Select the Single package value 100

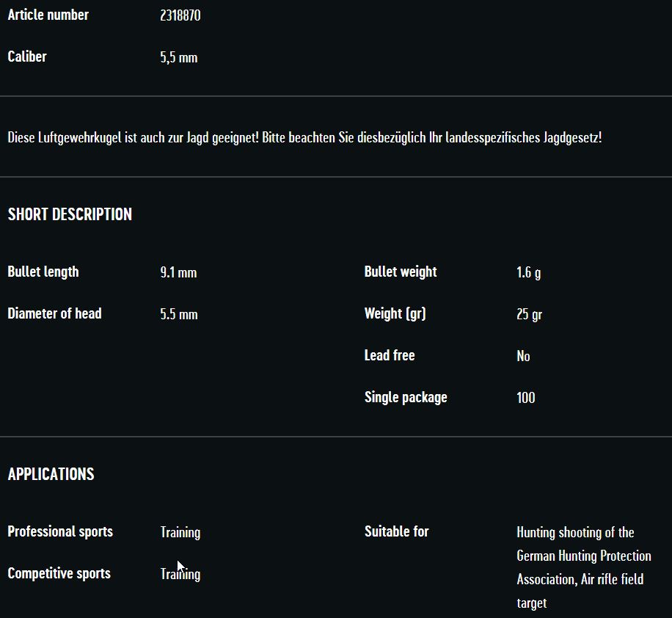(526, 398)
